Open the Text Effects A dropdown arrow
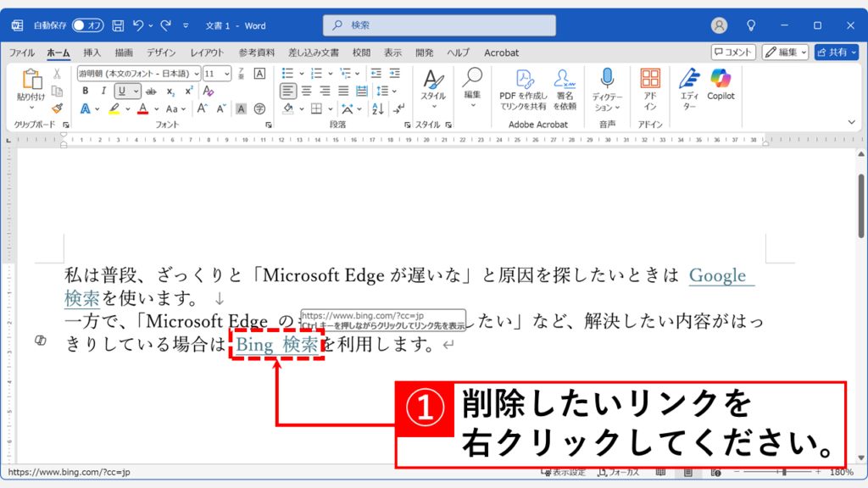The image size is (868, 488). [97, 109]
